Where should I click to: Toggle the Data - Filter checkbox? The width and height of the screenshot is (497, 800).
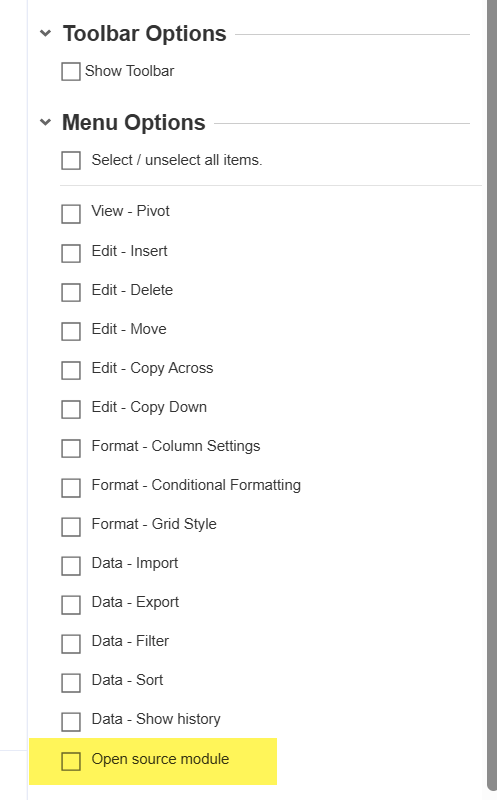71,643
